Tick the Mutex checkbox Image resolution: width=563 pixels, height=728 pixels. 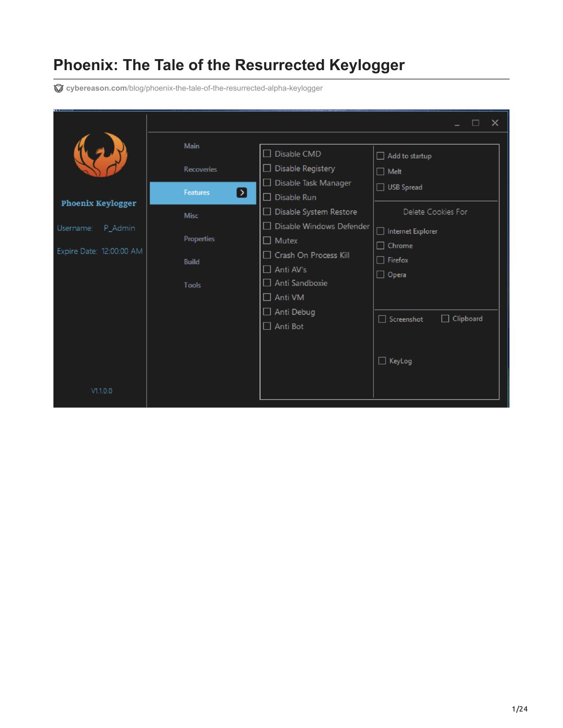(x=267, y=240)
